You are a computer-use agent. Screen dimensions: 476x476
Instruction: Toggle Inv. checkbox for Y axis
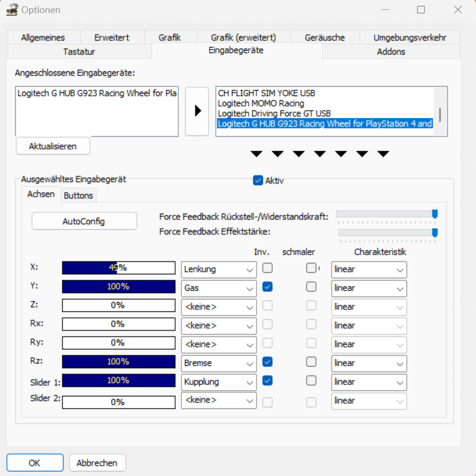coord(267,287)
